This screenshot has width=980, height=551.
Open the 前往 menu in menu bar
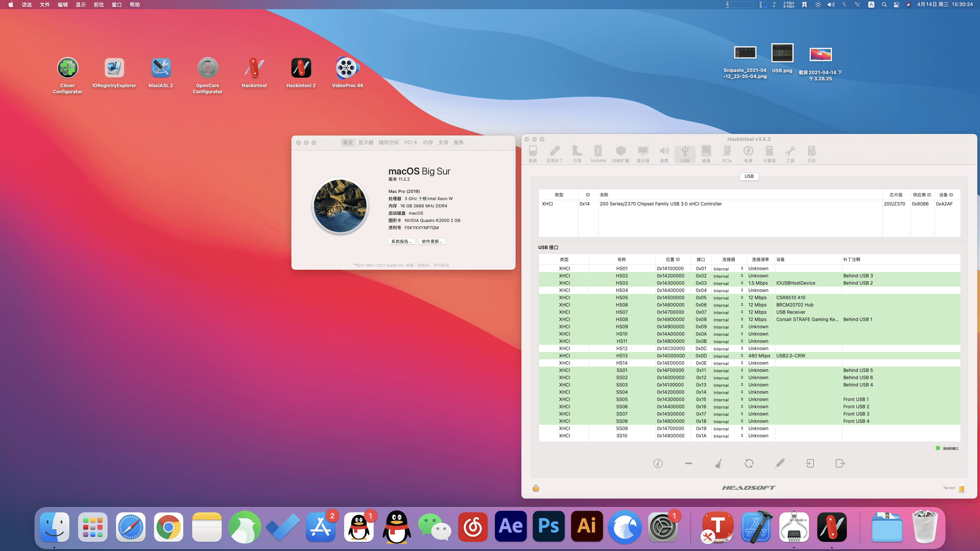click(x=99, y=5)
